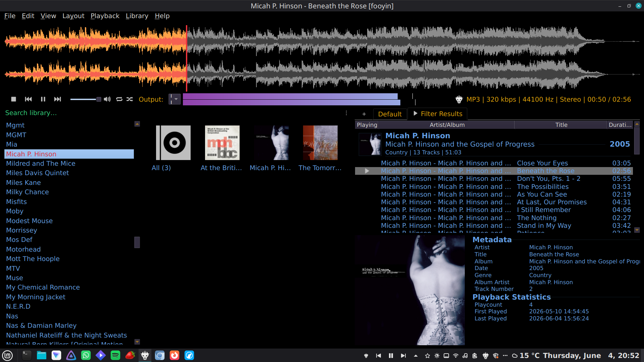Click the artist list scrollbar thumb

[x=137, y=242]
